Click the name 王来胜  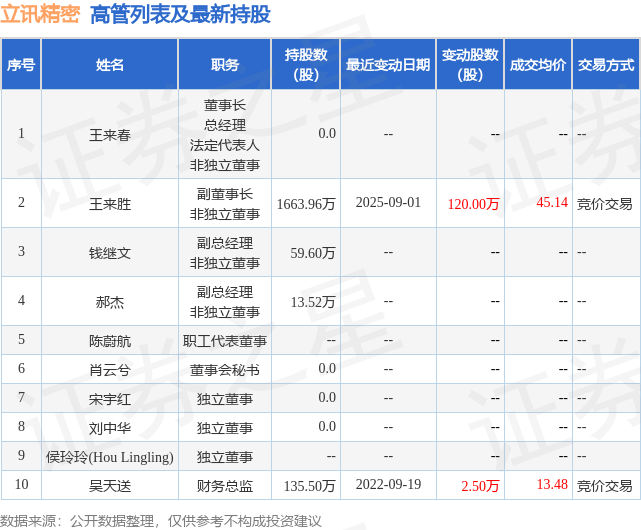[110, 204]
